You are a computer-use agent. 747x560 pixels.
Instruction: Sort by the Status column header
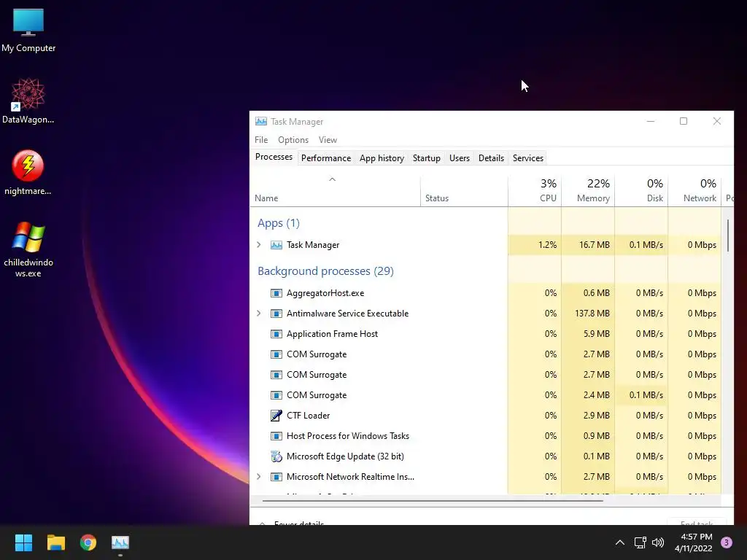click(x=464, y=191)
